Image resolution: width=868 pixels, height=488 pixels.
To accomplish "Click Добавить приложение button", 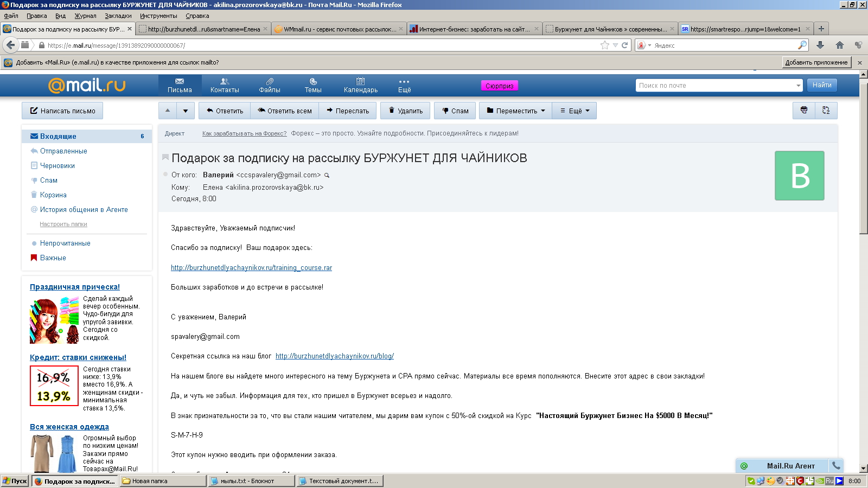I will click(816, 62).
